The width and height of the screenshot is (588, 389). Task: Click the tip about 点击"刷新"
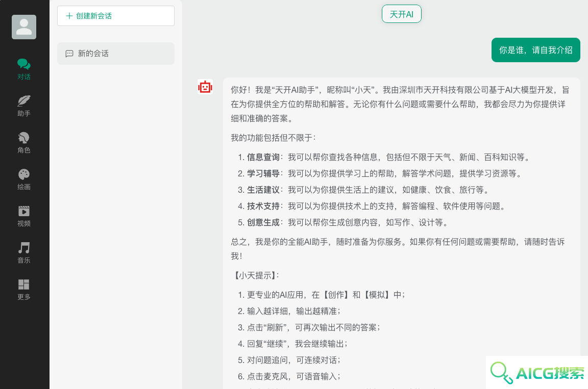pos(309,328)
